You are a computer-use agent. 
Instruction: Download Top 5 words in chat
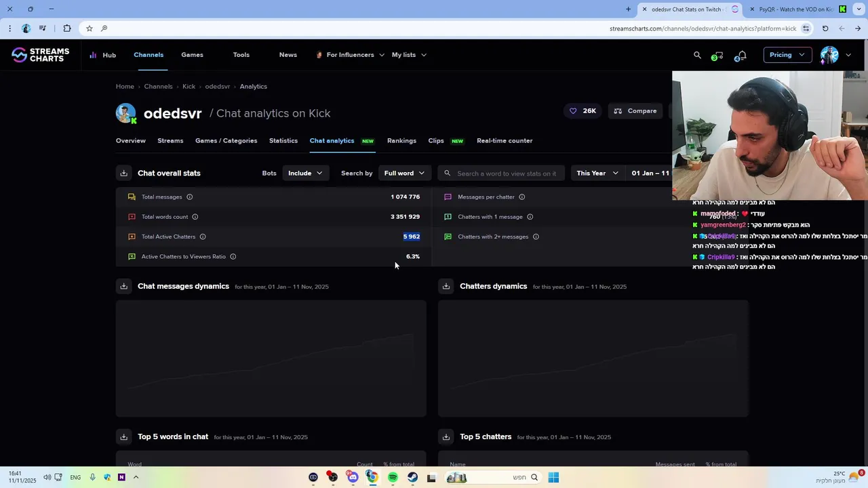(x=123, y=436)
